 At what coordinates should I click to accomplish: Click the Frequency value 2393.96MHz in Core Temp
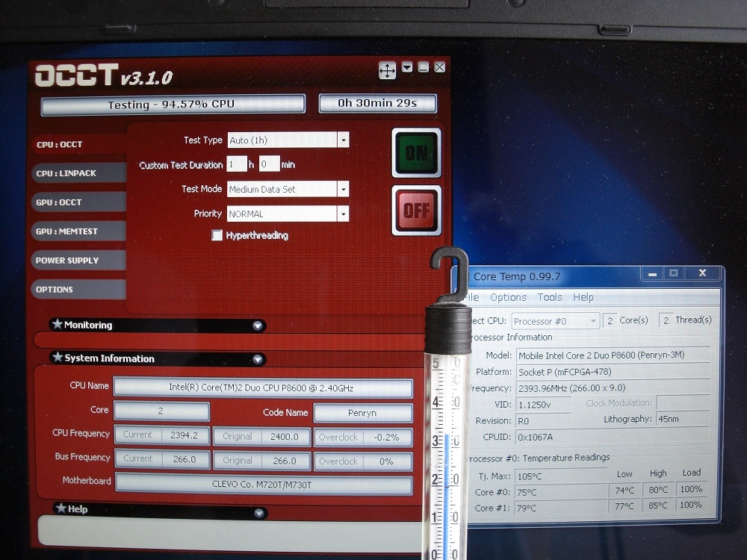click(x=613, y=388)
